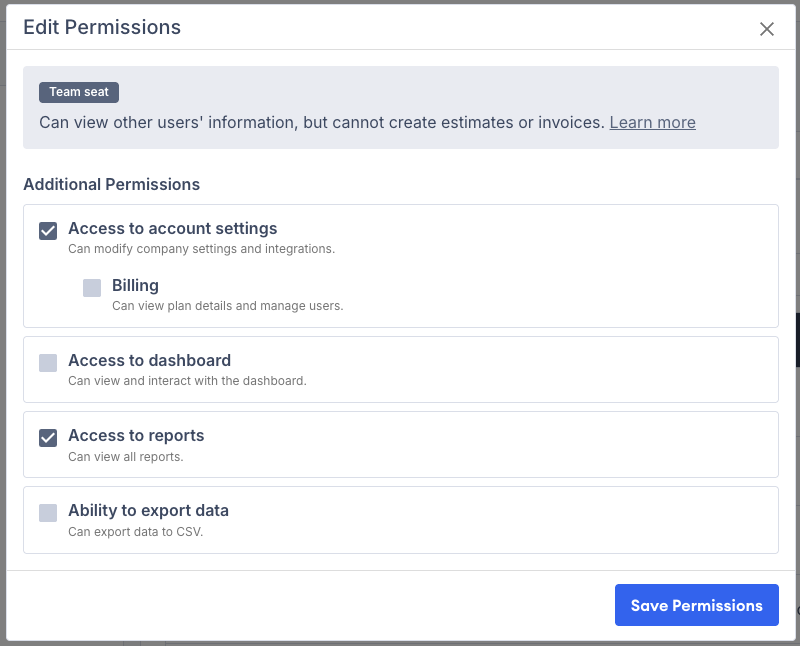
Task: Click 'Can modify company settings and integrations.'
Action: [202, 249]
